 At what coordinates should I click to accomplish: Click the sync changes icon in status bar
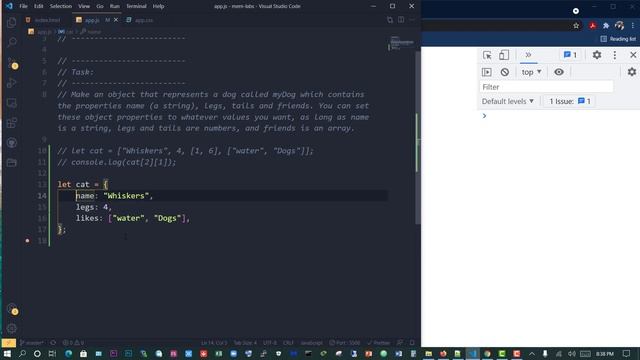click(53, 343)
